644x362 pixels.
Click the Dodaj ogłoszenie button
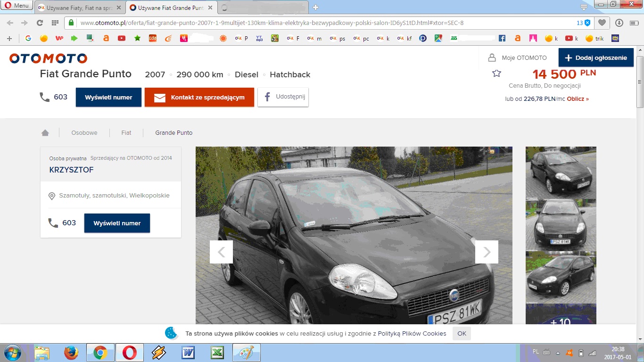tap(596, 58)
